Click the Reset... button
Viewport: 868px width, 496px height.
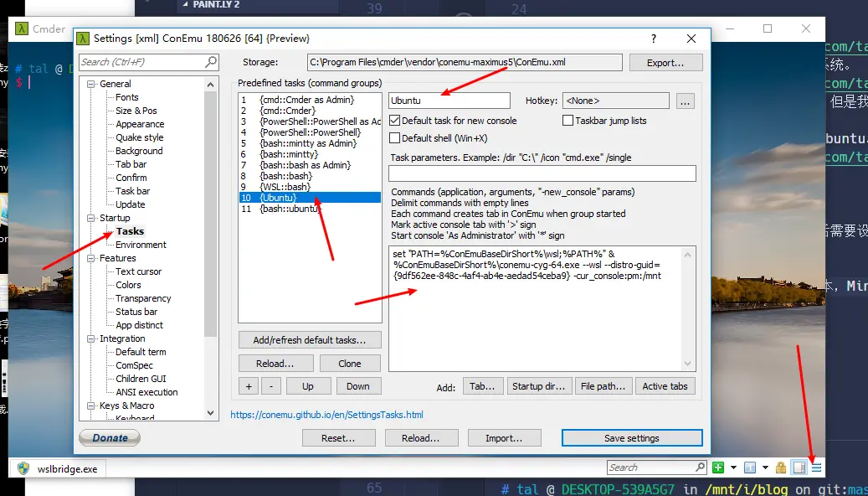coord(338,438)
